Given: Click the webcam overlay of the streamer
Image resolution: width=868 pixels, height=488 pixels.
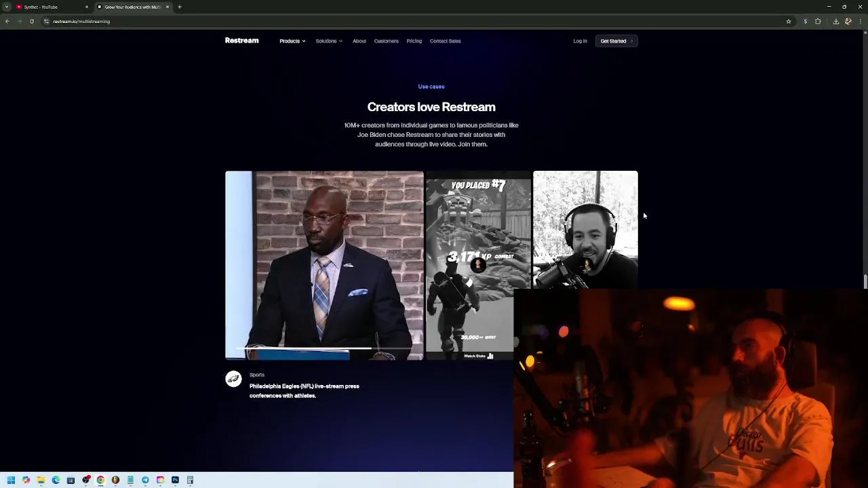Looking at the screenshot, I should pyautogui.click(x=690, y=388).
